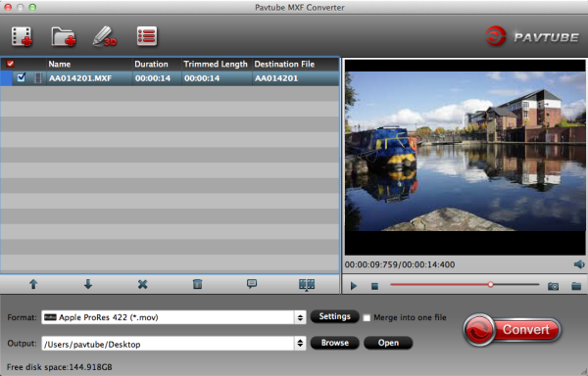
Task: Move selected file up with arrow
Action: point(33,284)
